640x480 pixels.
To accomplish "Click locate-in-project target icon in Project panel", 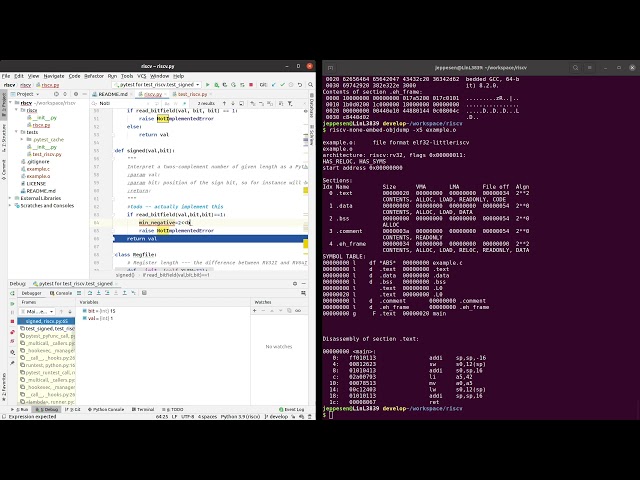I will (x=56, y=94).
